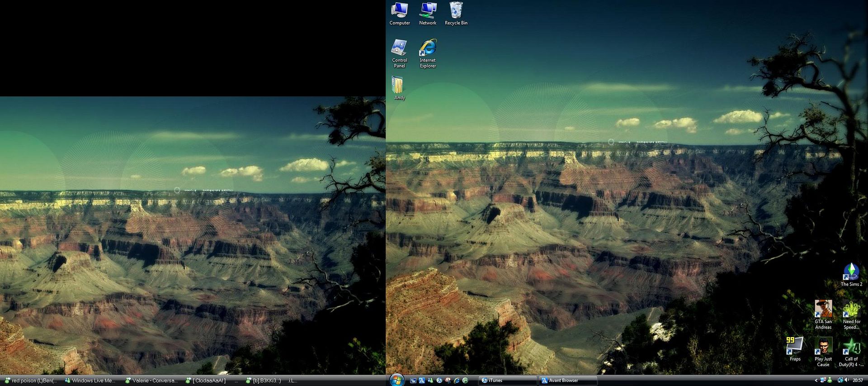Launch the Internet Explorer desktop shortcut
Viewport: 868px width, 386px height.
[x=428, y=52]
